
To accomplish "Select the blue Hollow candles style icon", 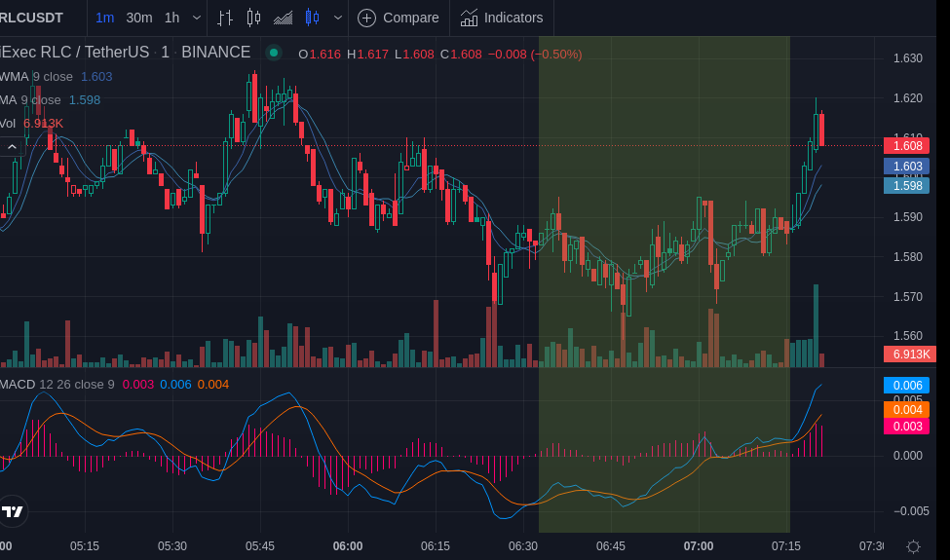I will 312,18.
